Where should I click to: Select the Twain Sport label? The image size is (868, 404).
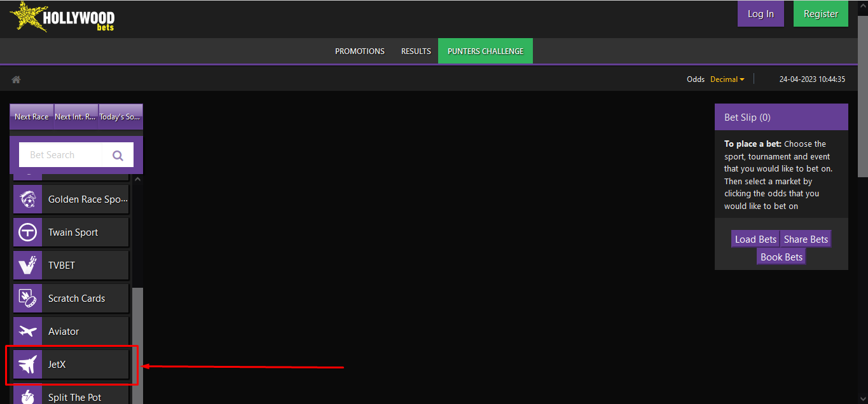point(73,232)
